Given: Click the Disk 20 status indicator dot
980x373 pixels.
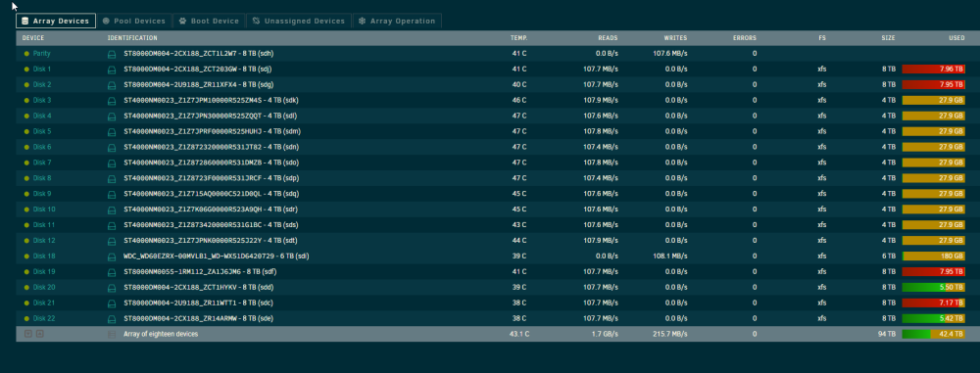Looking at the screenshot, I should (x=26, y=288).
